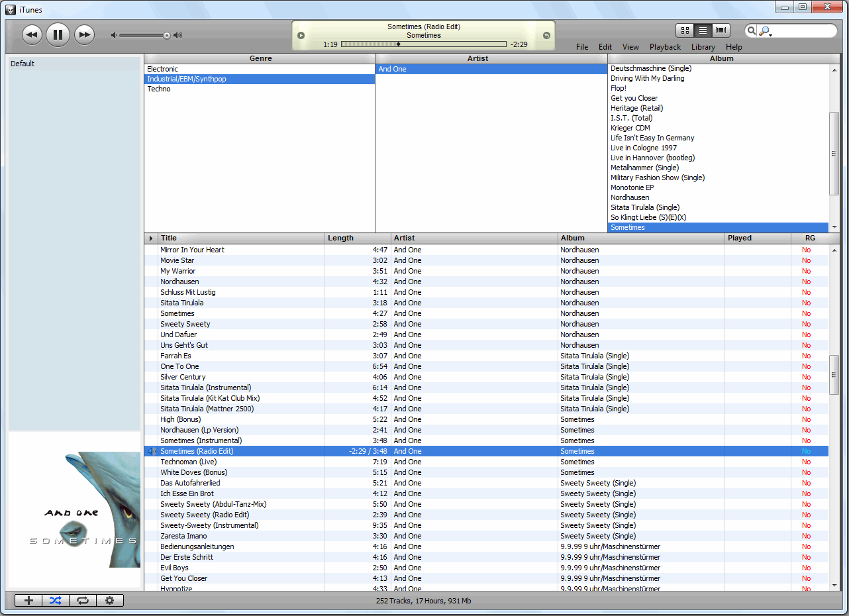Select Industrial/EBM/Synthpop genre
Viewport: 849px width, 616px height.
tap(260, 79)
